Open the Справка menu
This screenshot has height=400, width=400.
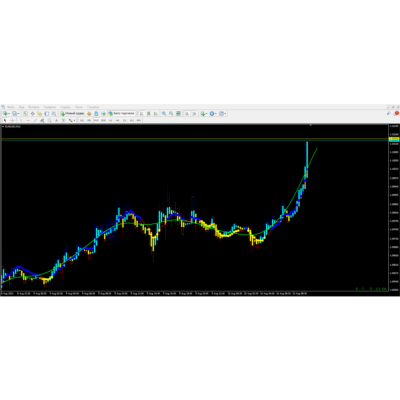[x=93, y=107]
